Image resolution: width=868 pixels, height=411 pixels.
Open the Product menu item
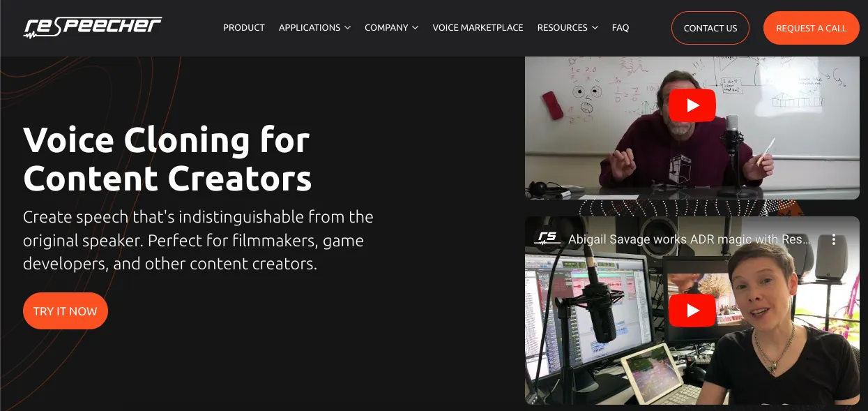(x=244, y=28)
